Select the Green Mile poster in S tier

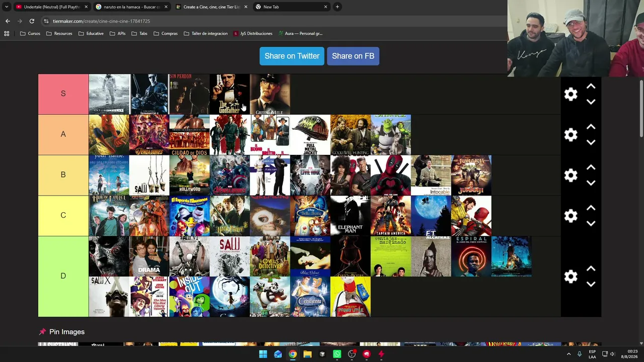[x=270, y=94]
